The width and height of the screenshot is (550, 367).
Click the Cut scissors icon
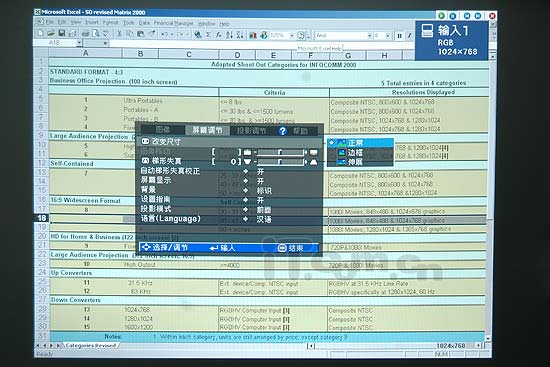[x=119, y=34]
